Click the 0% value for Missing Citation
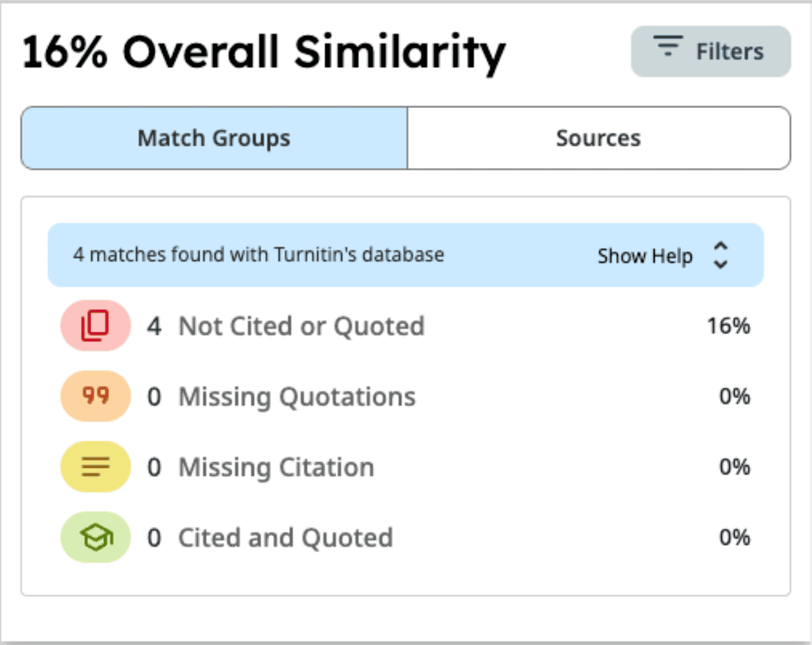Image resolution: width=812 pixels, height=645 pixels. 734,467
